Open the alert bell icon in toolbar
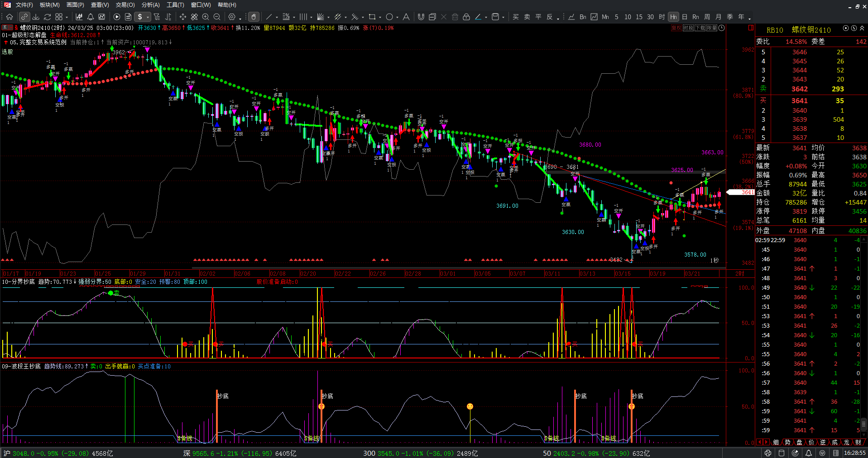This screenshot has height=458, width=868. click(91, 17)
